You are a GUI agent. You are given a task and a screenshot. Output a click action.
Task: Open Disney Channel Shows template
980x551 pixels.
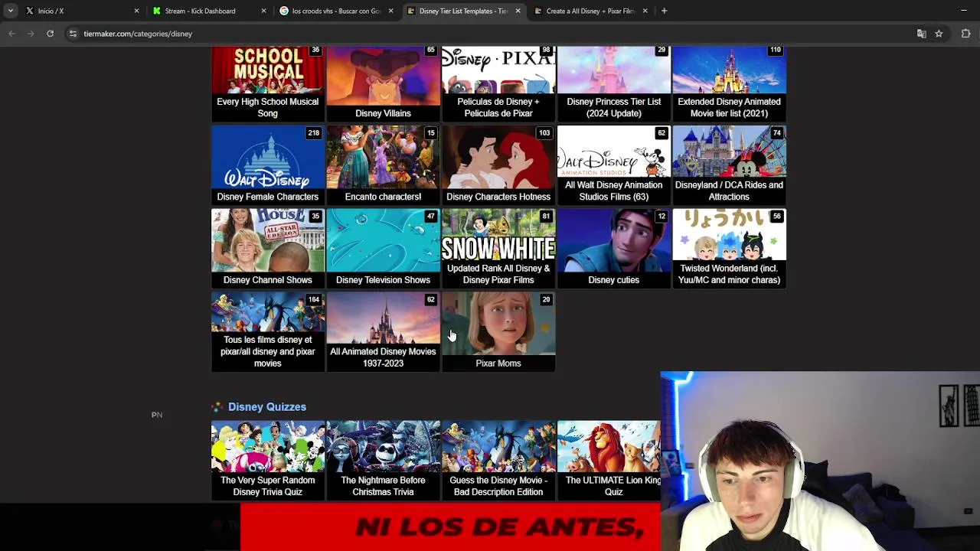[267, 249]
